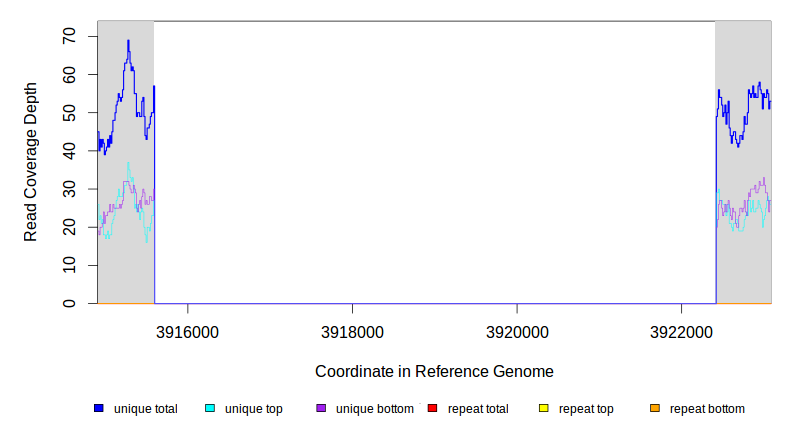Click the blue unique total legend swatch
Viewport: 792px width, 432px height.
tap(99, 409)
